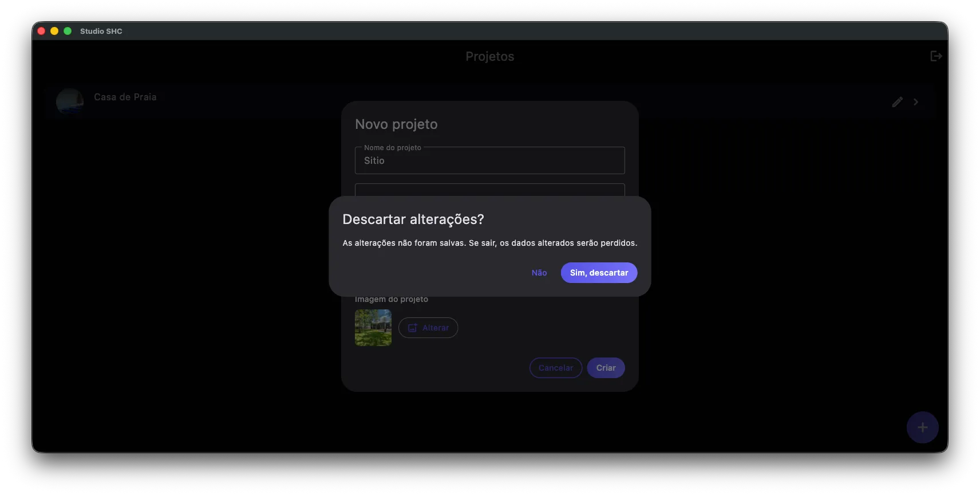Edit Casa de Praia with pencil icon

[897, 102]
